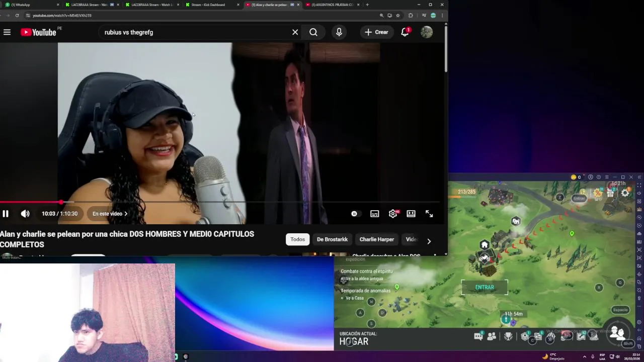Screen dimensions: 644x362
Task: Click the ENTRAR button in the game
Action: (485, 287)
